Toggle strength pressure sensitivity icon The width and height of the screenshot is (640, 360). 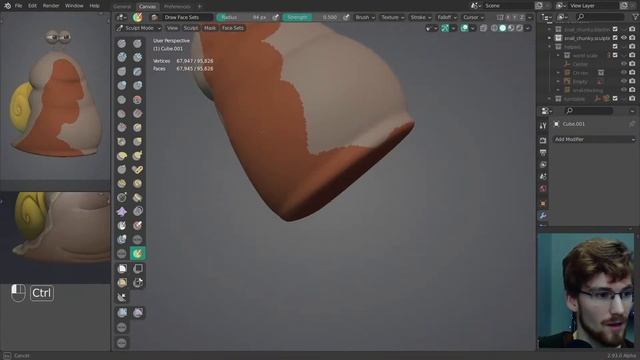point(346,17)
